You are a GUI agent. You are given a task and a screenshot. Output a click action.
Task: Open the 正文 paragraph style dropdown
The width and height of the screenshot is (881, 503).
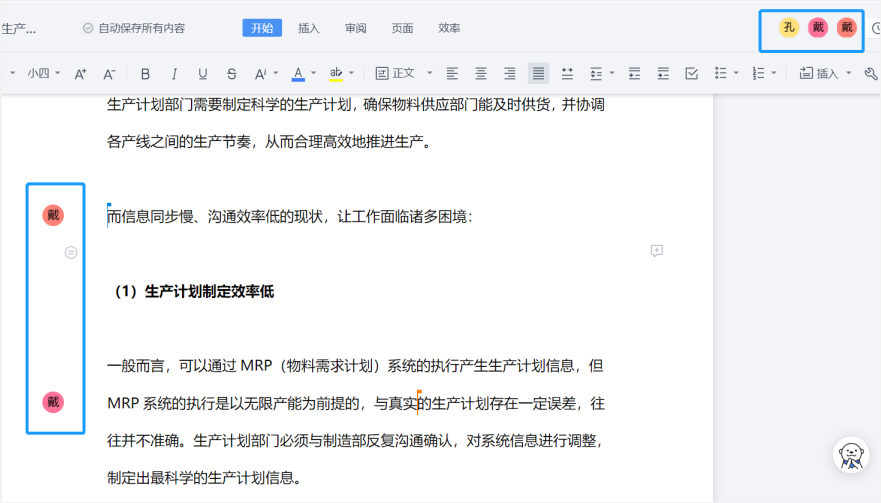click(x=404, y=74)
